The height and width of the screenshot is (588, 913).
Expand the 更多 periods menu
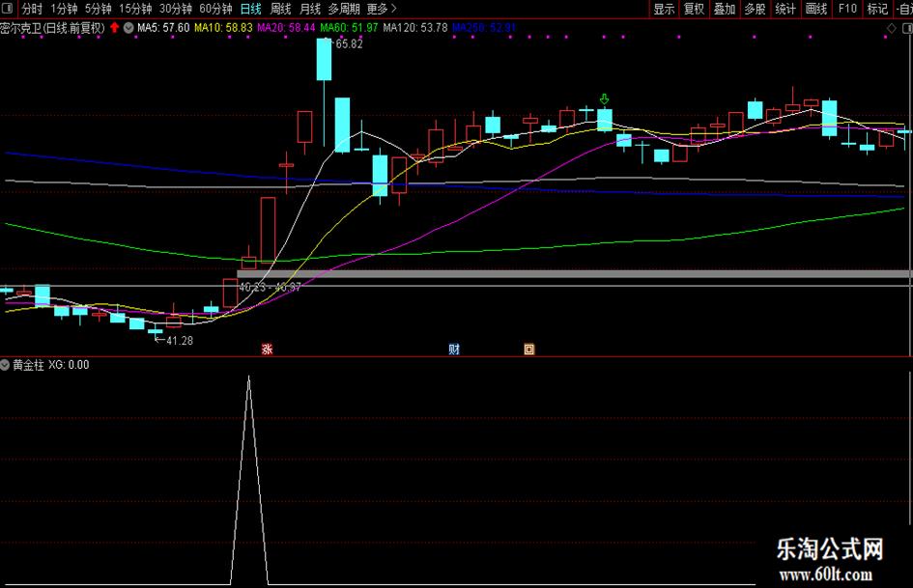(x=382, y=9)
